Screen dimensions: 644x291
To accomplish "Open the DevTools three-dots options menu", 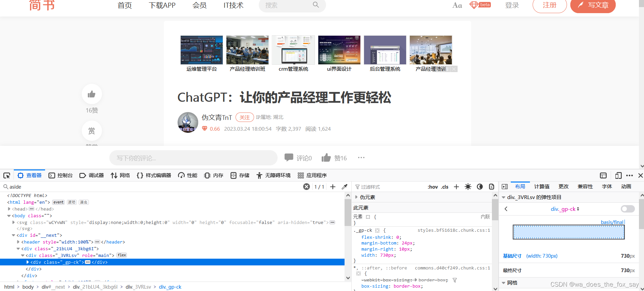I will (630, 175).
